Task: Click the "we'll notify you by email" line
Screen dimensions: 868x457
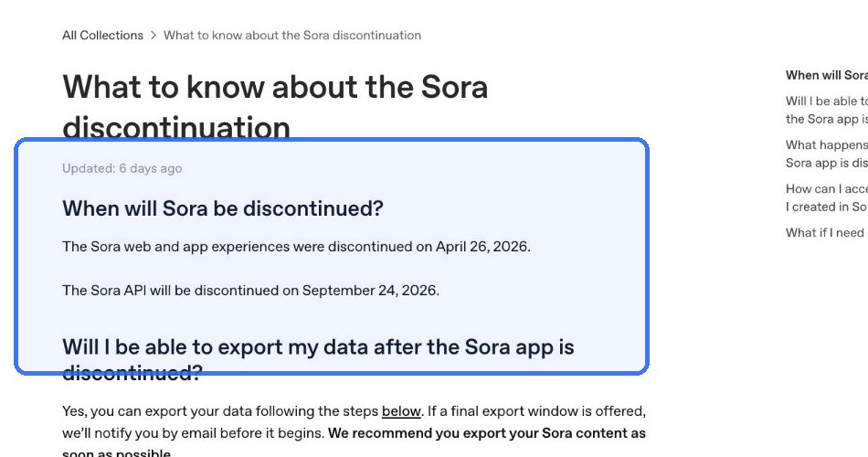Action: coord(193,433)
